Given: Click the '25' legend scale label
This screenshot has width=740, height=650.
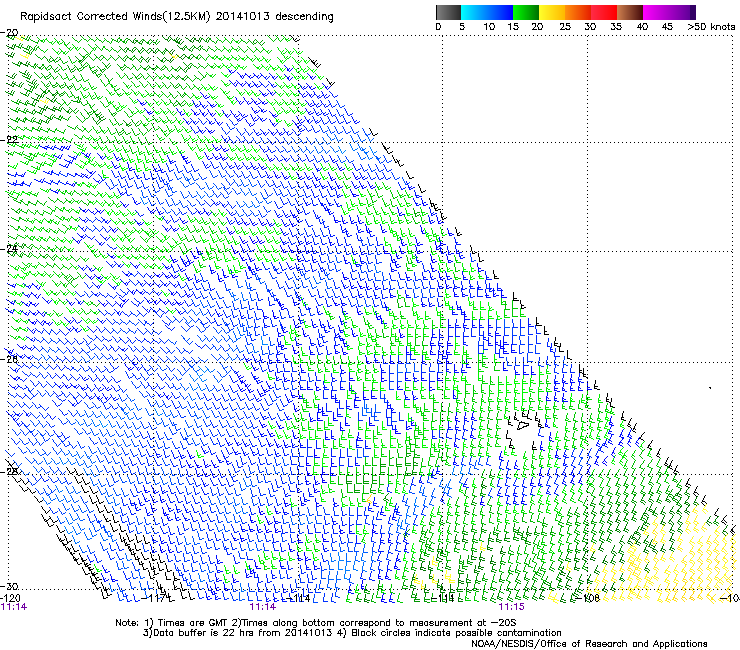Looking at the screenshot, I should tap(565, 27).
